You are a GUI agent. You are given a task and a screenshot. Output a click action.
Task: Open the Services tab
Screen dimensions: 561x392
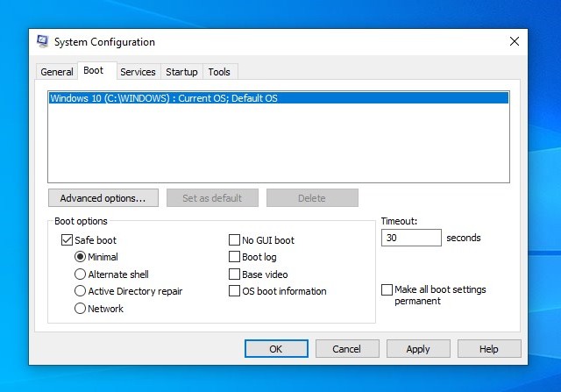[x=138, y=72]
